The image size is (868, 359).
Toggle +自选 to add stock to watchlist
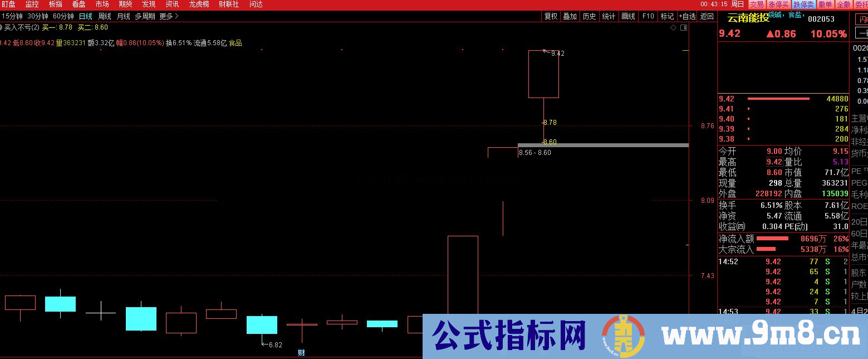coord(687,16)
